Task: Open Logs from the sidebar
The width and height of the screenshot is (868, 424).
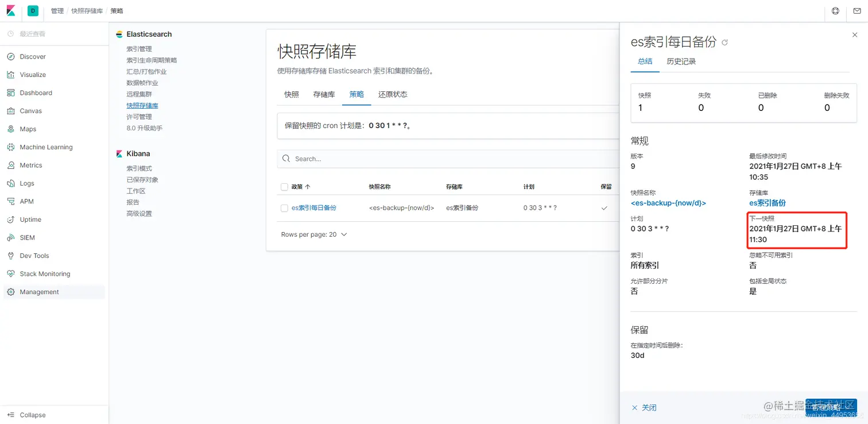Action: coord(27,183)
